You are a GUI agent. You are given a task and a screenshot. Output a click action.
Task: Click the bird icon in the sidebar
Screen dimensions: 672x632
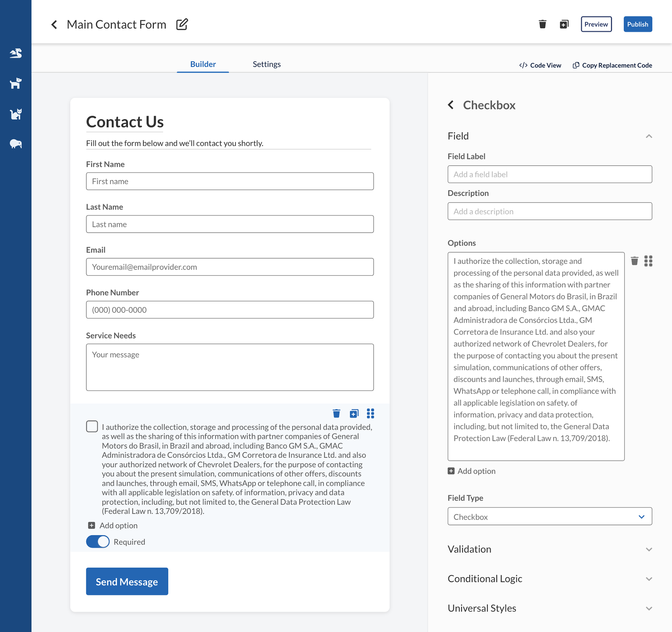click(16, 53)
